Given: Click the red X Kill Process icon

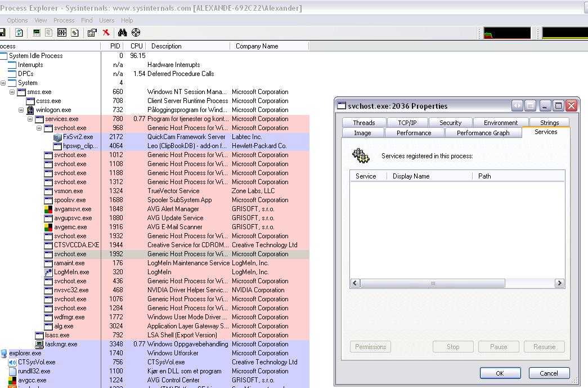Looking at the screenshot, I should click(x=106, y=33).
